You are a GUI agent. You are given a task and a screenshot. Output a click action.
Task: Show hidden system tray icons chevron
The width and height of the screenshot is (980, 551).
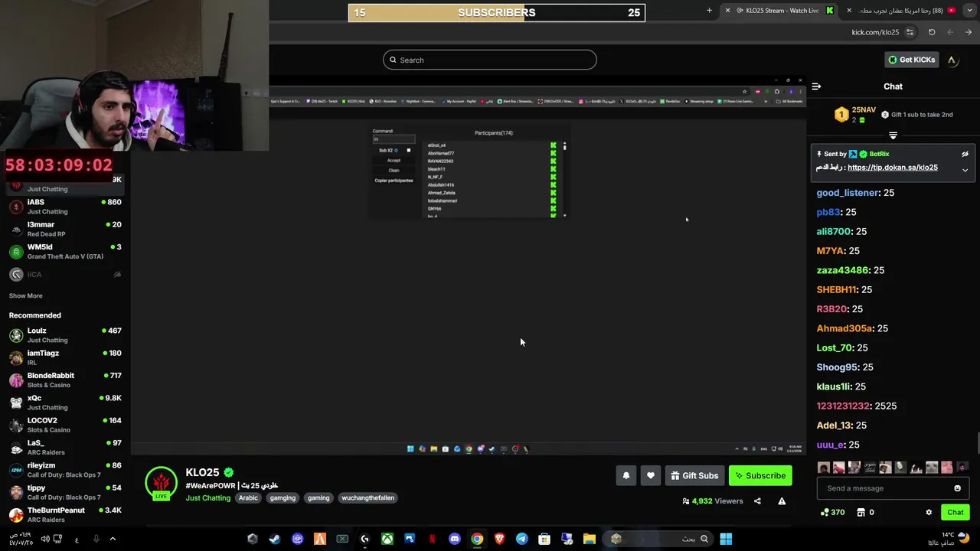pyautogui.click(x=113, y=539)
